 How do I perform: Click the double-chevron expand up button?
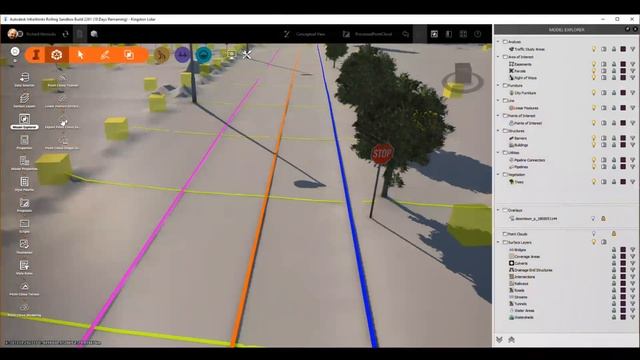[511, 340]
